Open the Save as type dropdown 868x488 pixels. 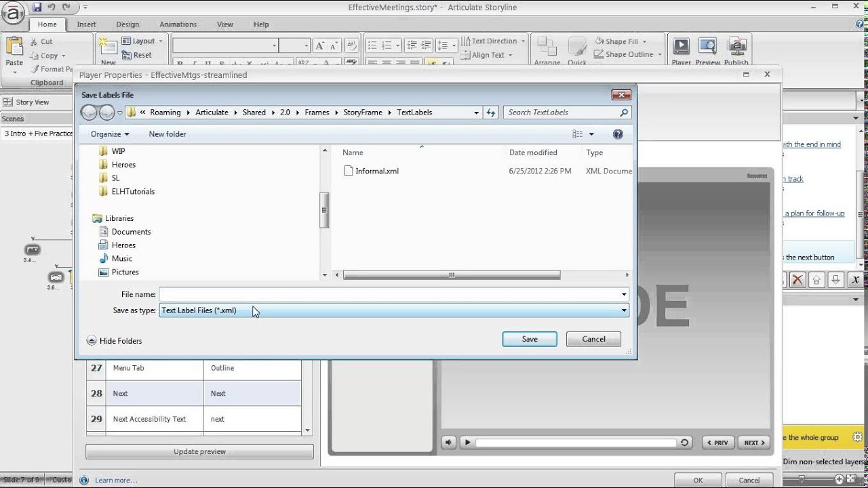click(394, 310)
